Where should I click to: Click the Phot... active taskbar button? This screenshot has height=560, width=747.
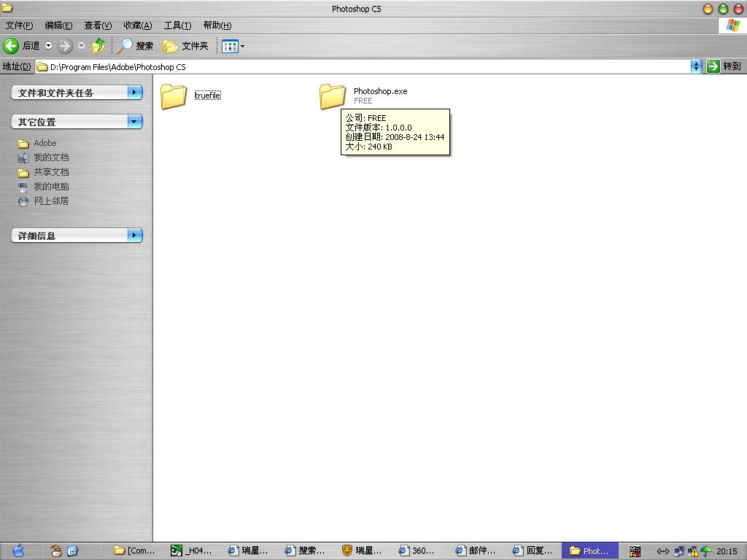coord(589,551)
